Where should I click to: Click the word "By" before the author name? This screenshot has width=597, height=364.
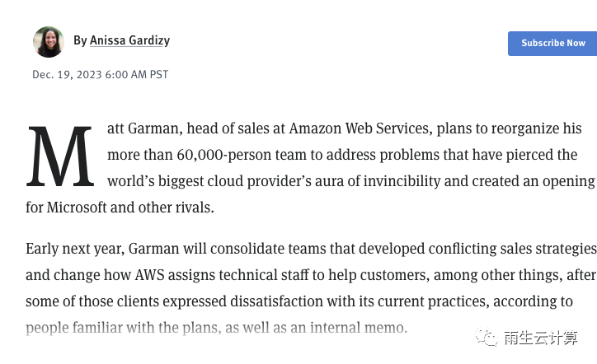point(80,40)
